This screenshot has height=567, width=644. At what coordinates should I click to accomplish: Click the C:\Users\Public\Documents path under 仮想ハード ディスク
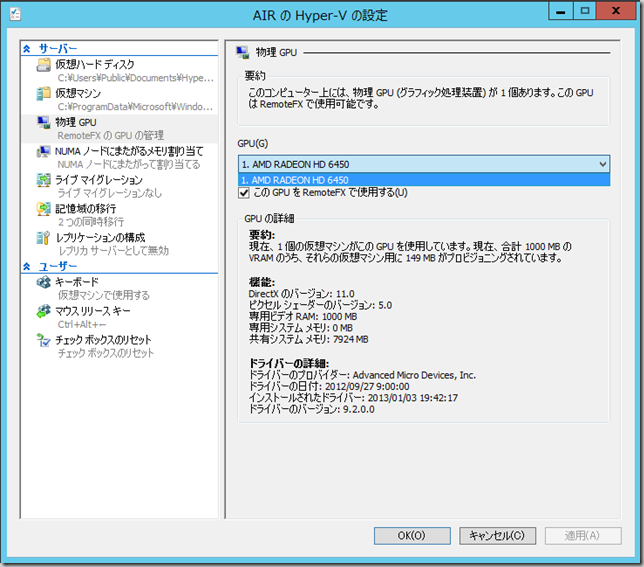[x=136, y=78]
